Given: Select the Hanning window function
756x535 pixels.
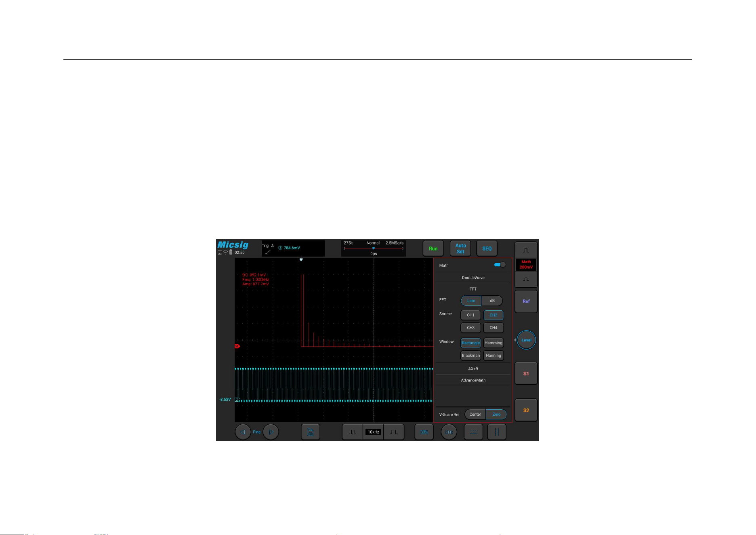Looking at the screenshot, I should pyautogui.click(x=493, y=356).
